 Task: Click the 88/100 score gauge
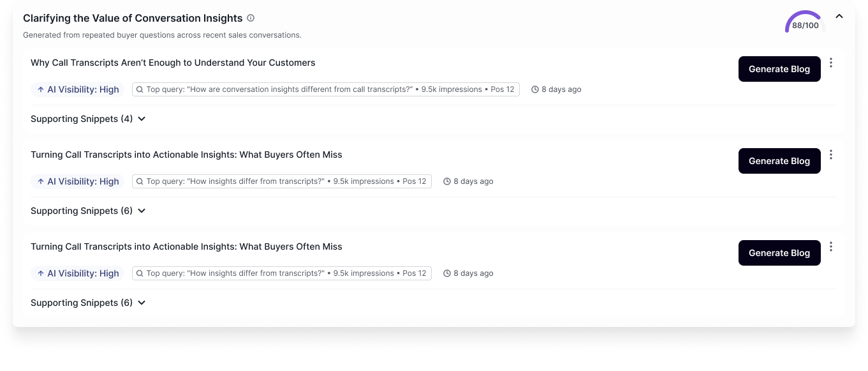805,23
